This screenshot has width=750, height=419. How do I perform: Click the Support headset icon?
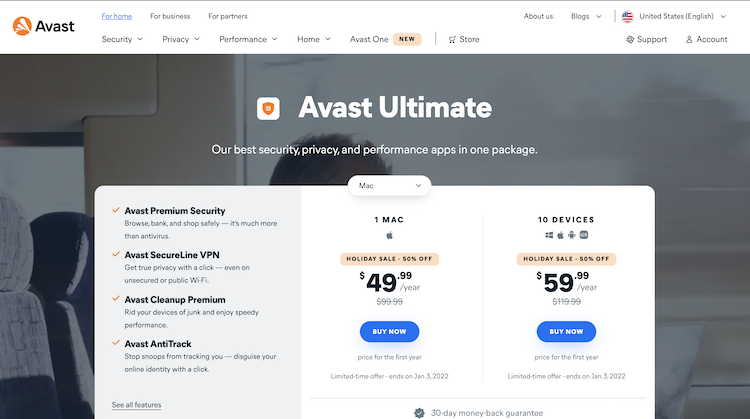[x=630, y=40]
